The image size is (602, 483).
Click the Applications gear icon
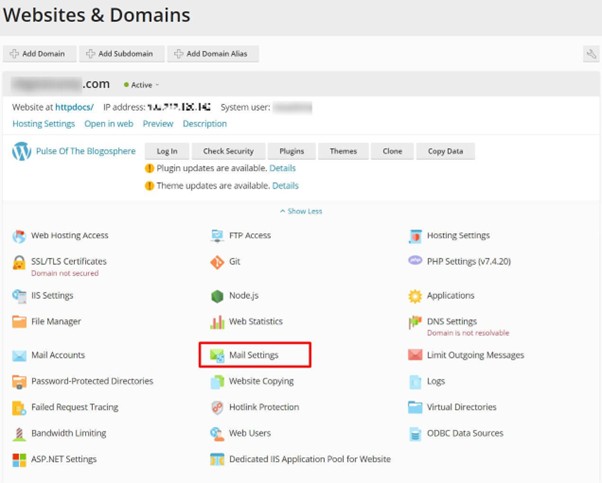[x=415, y=296]
